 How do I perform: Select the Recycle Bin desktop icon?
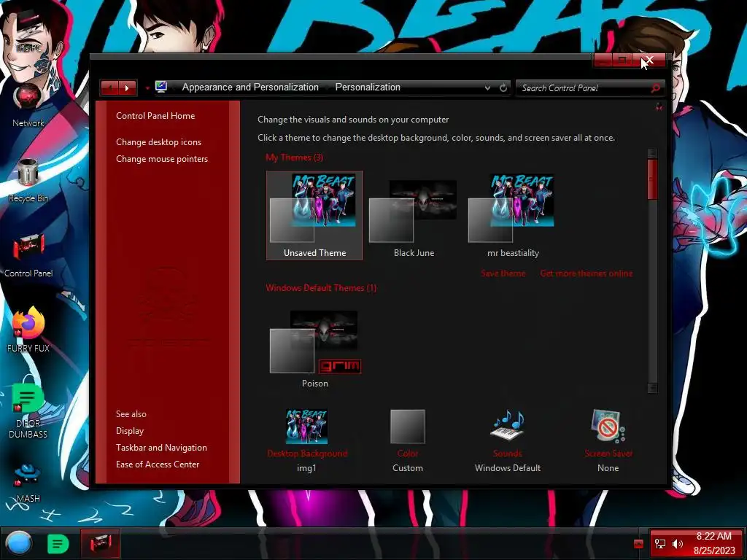[28, 181]
